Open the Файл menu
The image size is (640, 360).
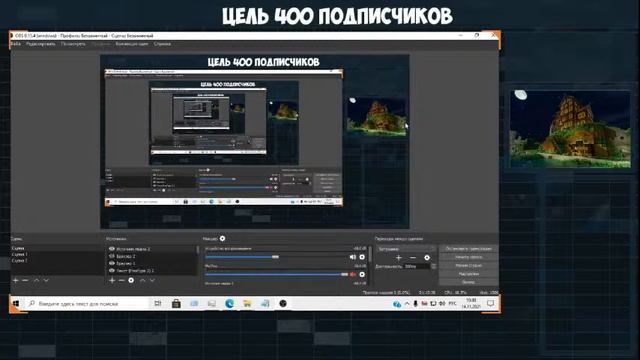(16, 44)
